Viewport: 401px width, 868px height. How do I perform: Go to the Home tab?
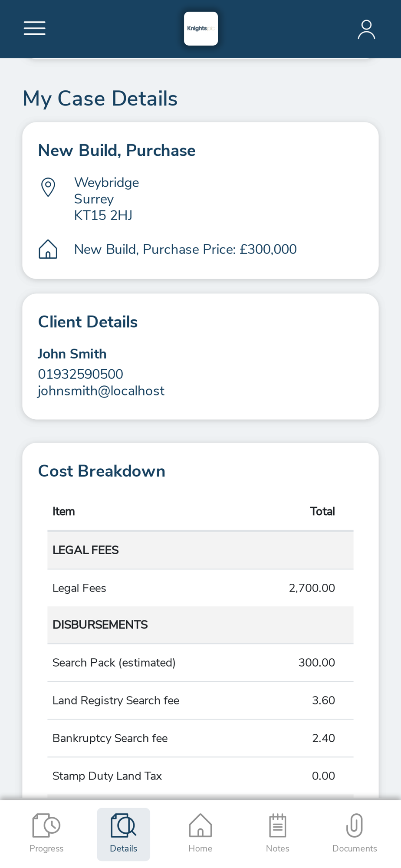coord(200,834)
